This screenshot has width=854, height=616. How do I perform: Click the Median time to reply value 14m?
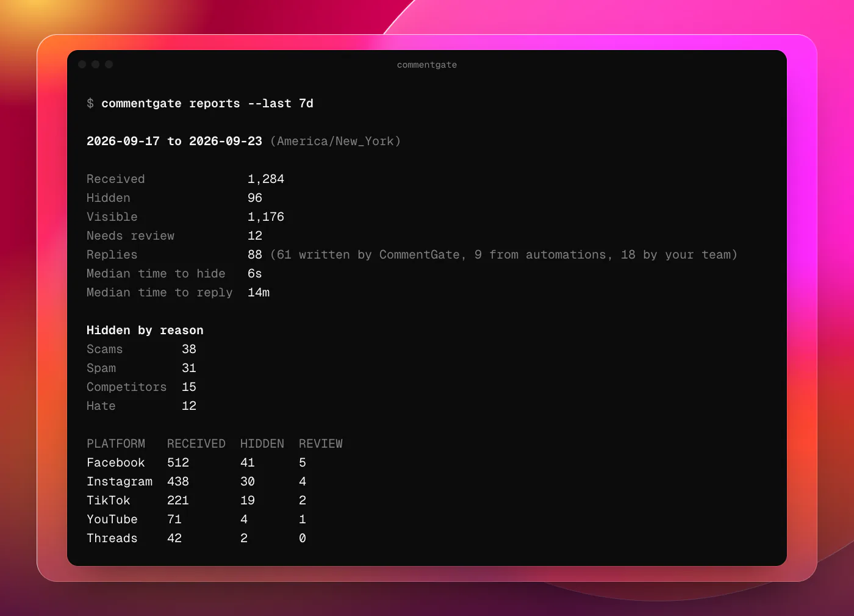(x=259, y=293)
